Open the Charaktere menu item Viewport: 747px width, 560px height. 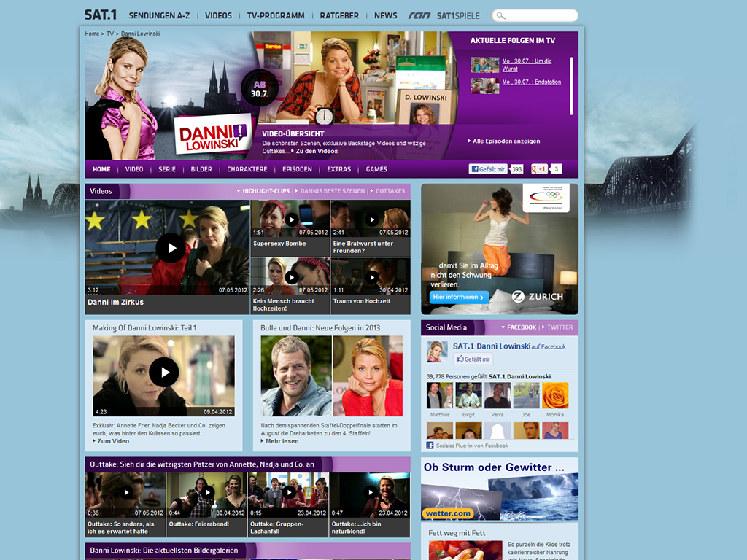pyautogui.click(x=247, y=169)
